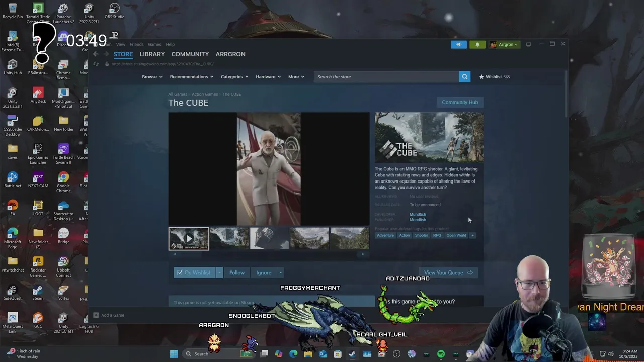Open the Help menu in Steam
The height and width of the screenshot is (362, 644).
coord(170,44)
